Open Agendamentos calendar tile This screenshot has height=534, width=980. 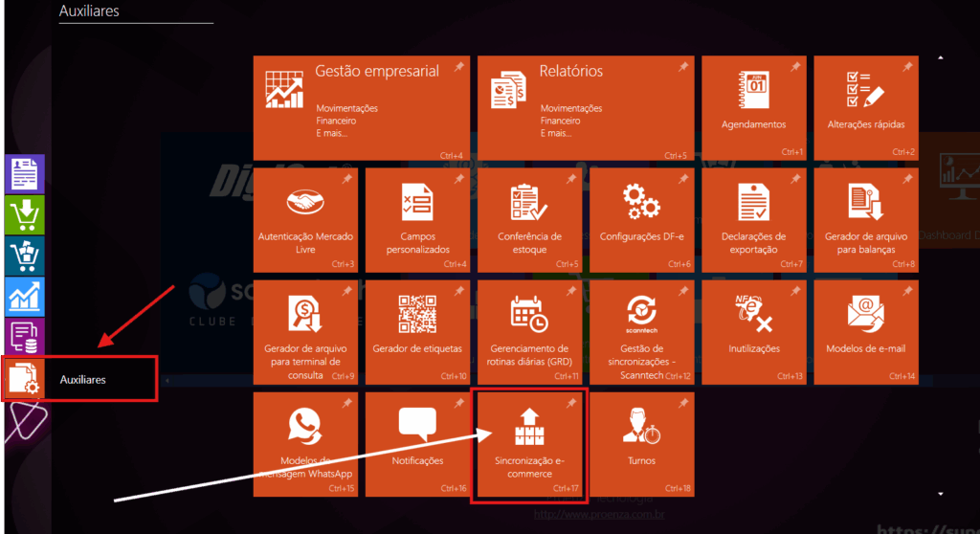(x=753, y=107)
